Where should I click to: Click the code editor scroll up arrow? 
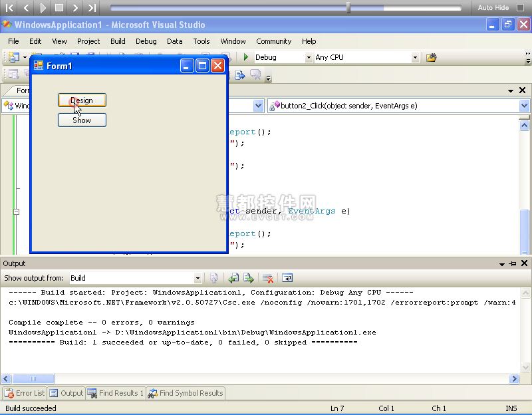click(524, 126)
